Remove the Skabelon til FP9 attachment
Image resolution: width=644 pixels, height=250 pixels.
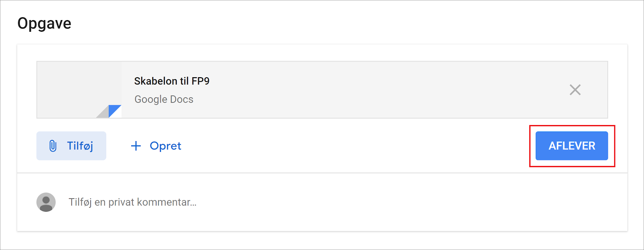575,90
